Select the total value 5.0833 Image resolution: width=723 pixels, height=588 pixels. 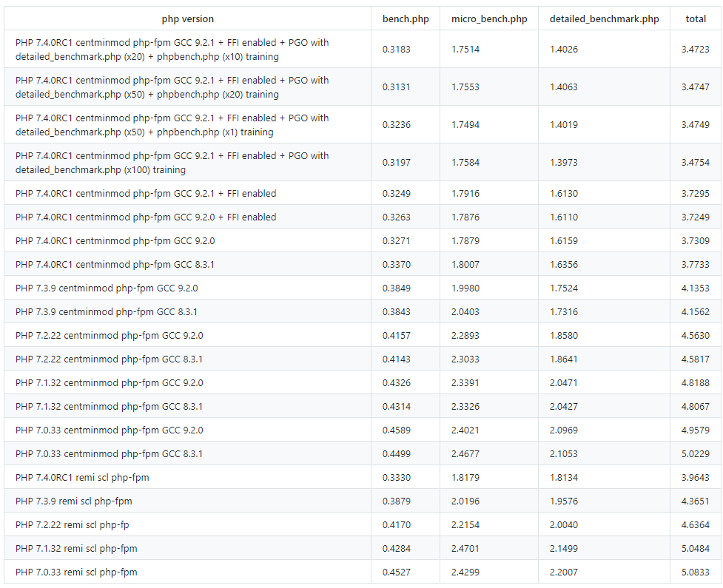coord(696,572)
